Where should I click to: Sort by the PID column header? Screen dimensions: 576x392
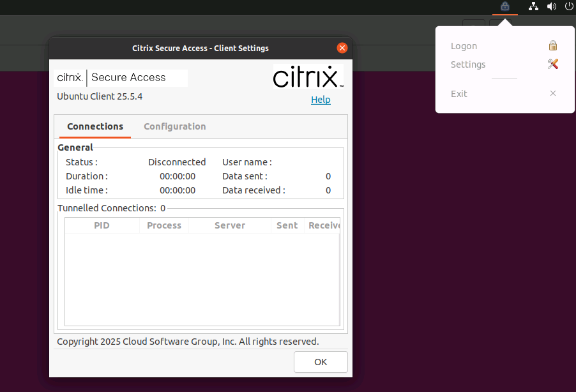coord(102,225)
